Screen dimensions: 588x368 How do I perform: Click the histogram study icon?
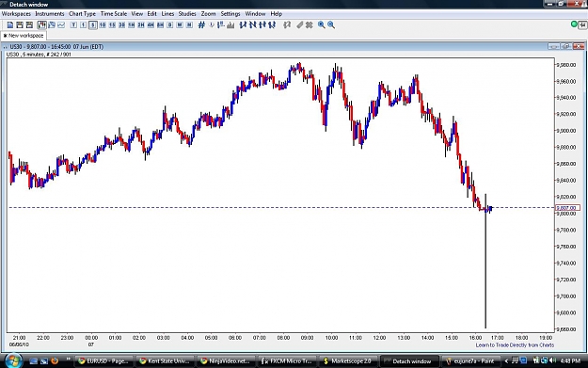coord(230,25)
